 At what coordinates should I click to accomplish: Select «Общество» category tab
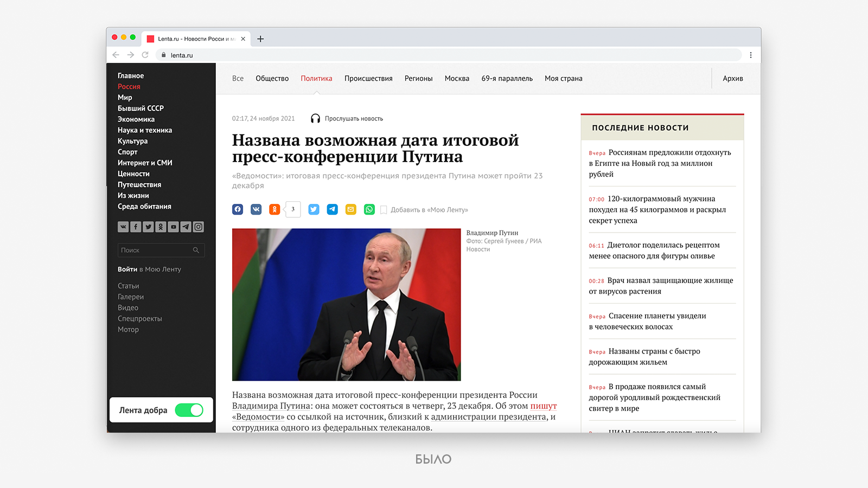pyautogui.click(x=272, y=79)
